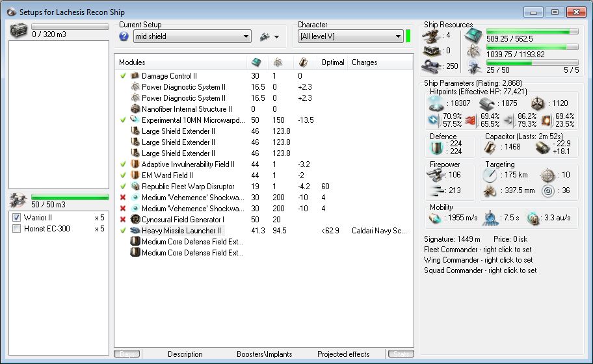Click the Caldari Navy Sc... charge cell
The image size is (593, 364).
pos(379,231)
